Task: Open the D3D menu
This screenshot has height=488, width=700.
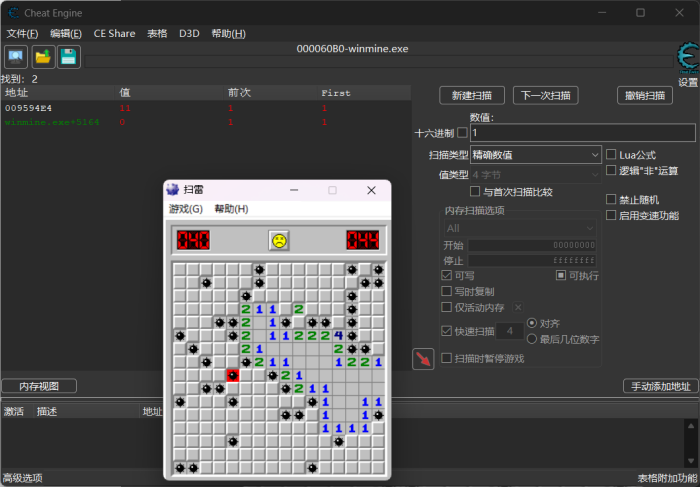Action: (189, 33)
